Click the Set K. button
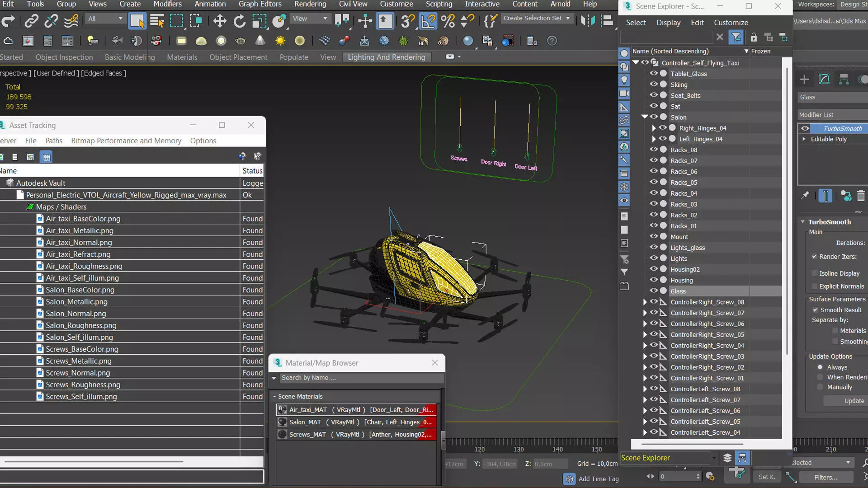 pos(767,477)
